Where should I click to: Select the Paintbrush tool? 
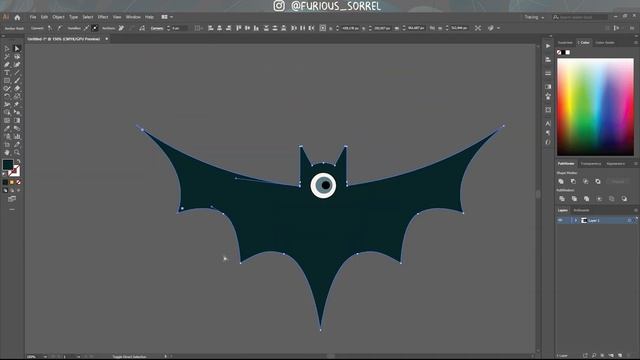17,80
